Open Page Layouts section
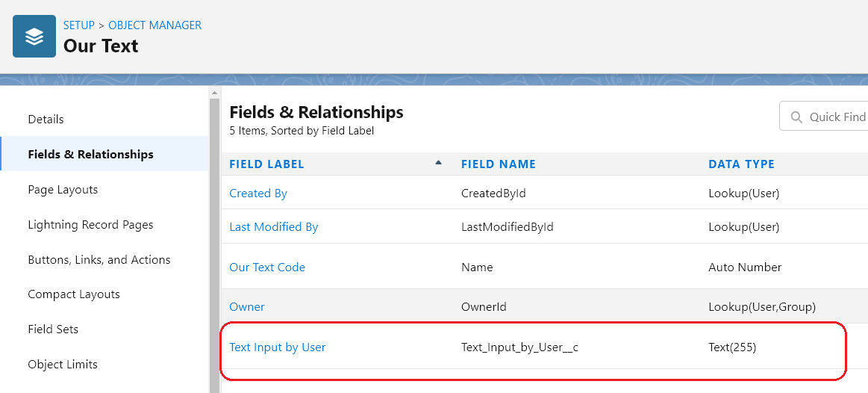 (x=63, y=190)
